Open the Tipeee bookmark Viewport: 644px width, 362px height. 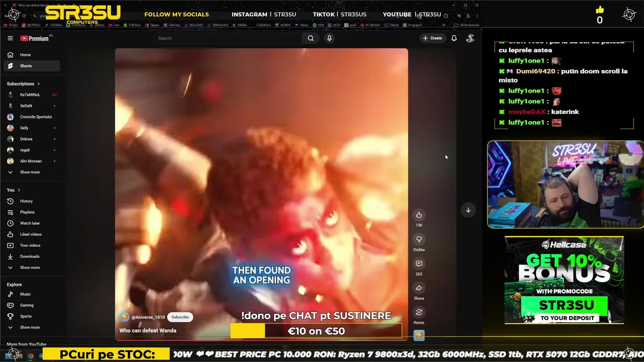click(x=152, y=25)
